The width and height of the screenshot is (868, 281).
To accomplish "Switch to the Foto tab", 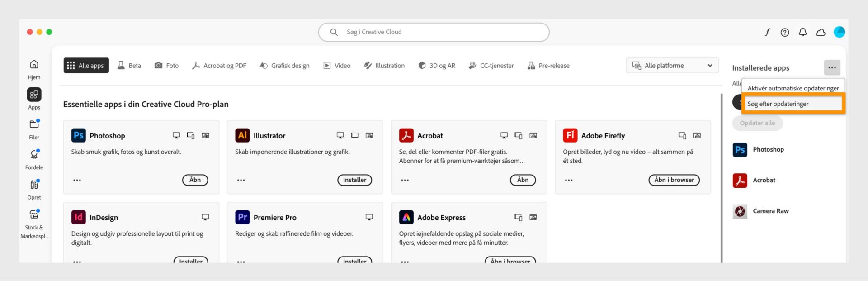I will coord(166,66).
